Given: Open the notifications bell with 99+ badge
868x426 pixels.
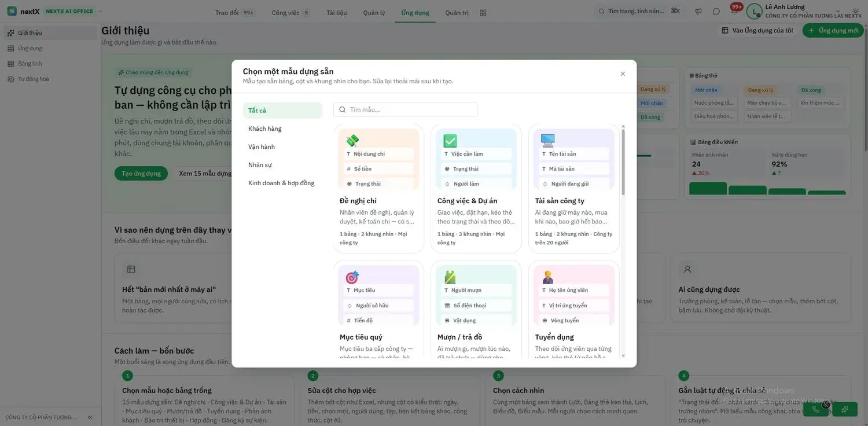Looking at the screenshot, I should pos(735,10).
